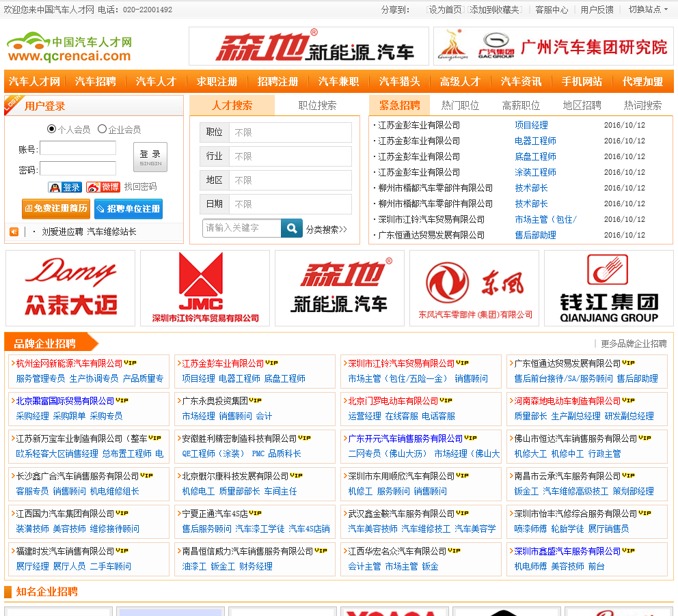Open 汽车招聘 in navigation bar
Screen dimensions: 678x616
(x=96, y=81)
